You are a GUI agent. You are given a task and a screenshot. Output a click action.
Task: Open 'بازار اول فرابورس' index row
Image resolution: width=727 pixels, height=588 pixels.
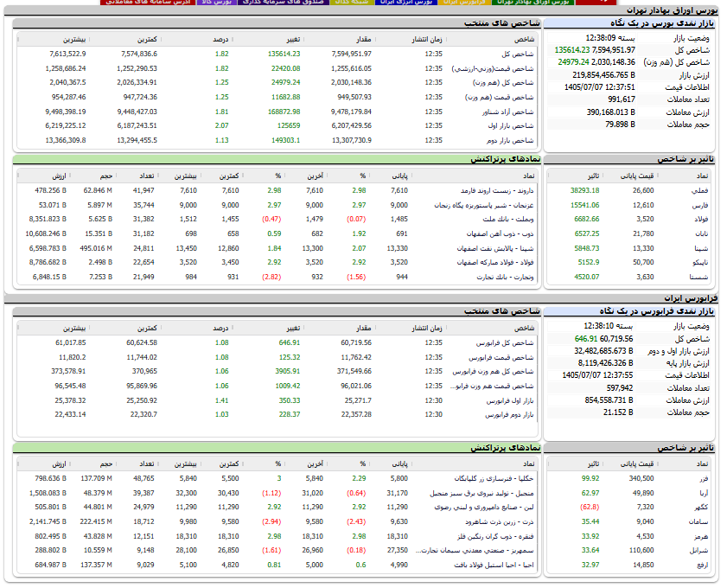tap(277, 400)
